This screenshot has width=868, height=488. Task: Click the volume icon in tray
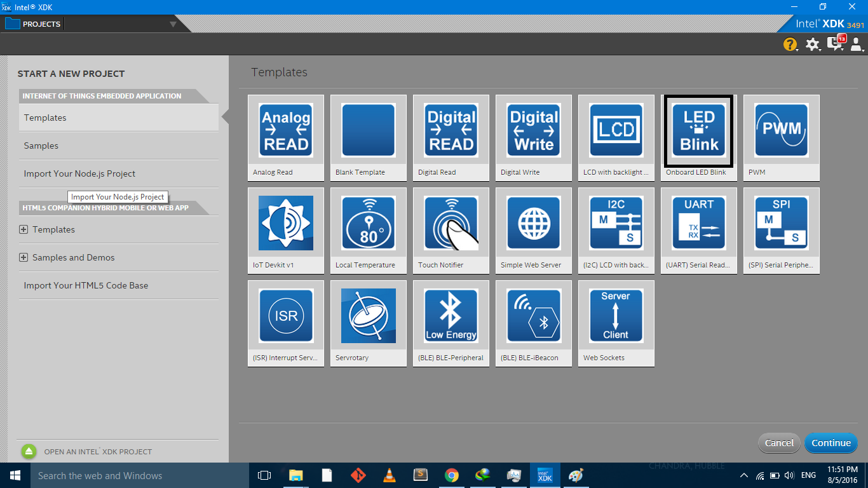tap(789, 475)
